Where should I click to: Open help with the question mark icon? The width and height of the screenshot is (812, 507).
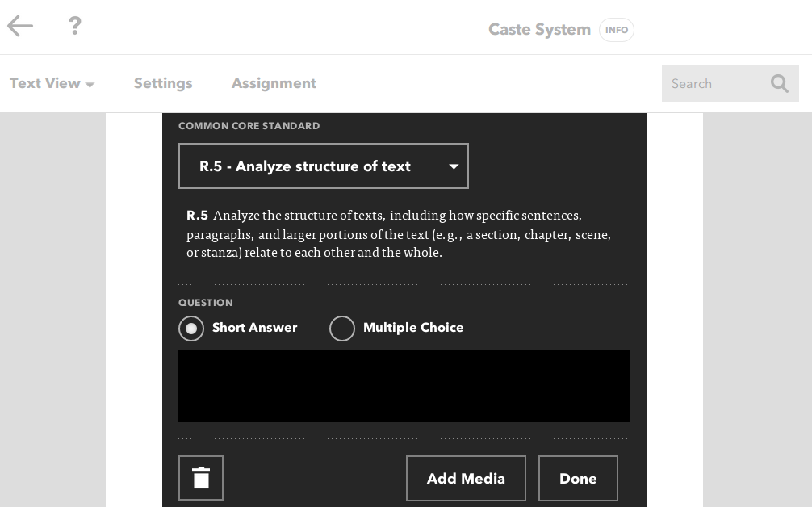75,26
